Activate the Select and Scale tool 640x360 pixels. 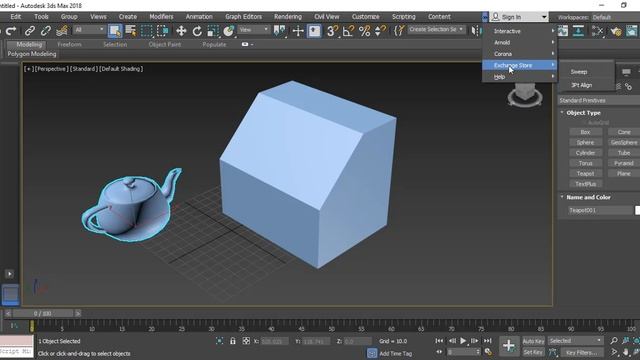tap(213, 31)
